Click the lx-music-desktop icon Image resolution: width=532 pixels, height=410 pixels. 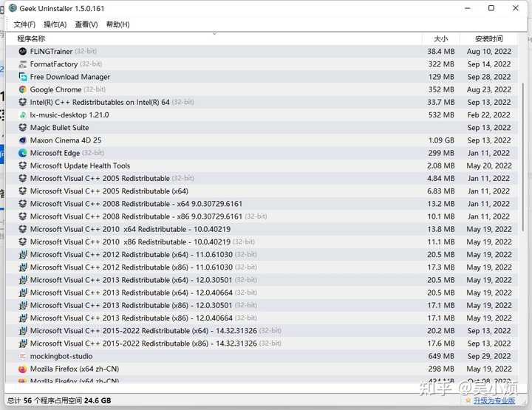(23, 115)
